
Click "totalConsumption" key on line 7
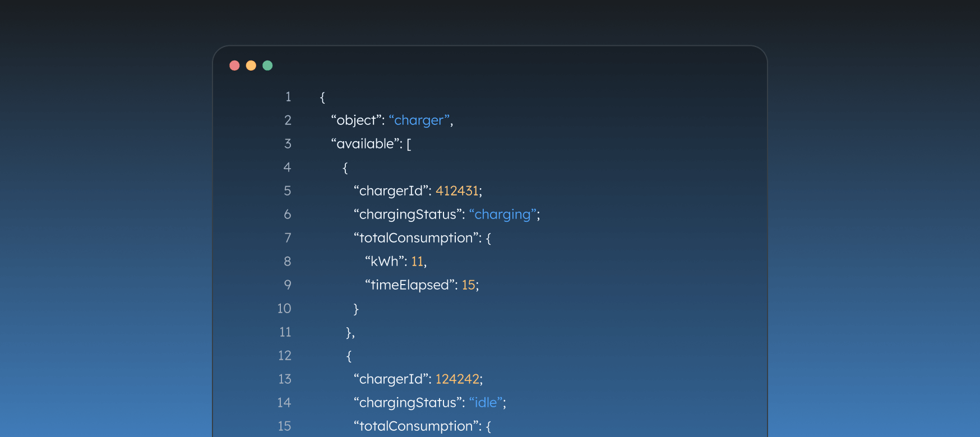tap(416, 238)
